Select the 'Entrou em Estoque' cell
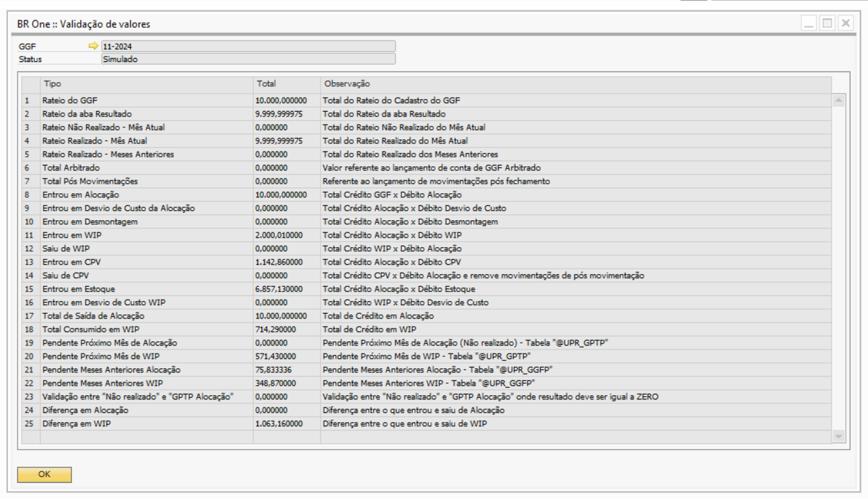The image size is (868, 499). (147, 289)
